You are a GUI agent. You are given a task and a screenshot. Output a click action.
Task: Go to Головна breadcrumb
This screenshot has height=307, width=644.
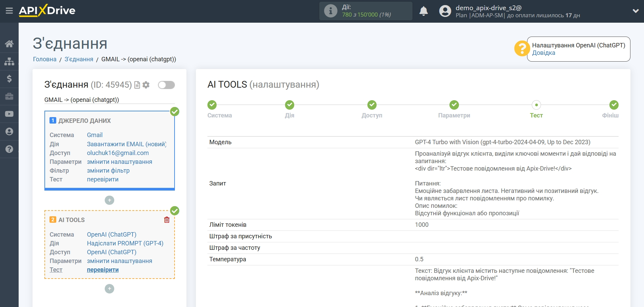[45, 59]
